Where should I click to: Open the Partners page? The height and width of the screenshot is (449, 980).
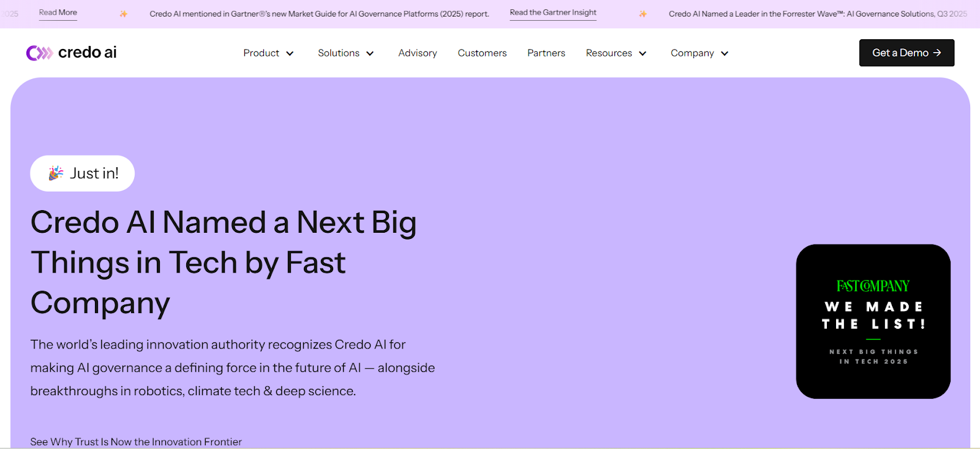coord(546,53)
